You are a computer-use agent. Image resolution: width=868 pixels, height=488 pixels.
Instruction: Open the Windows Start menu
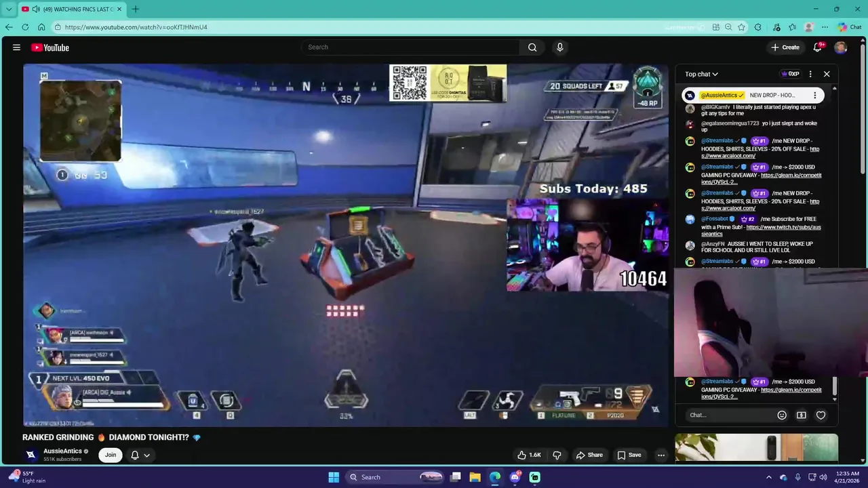334,477
